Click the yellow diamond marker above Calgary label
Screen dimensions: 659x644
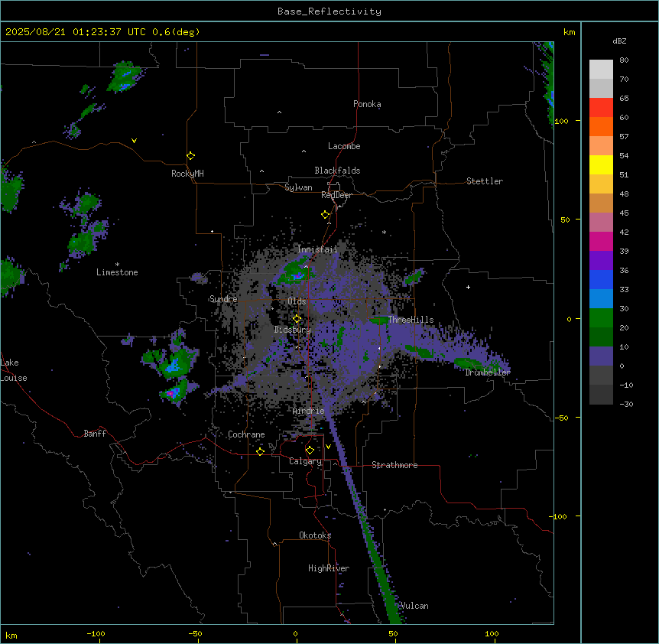point(310,450)
